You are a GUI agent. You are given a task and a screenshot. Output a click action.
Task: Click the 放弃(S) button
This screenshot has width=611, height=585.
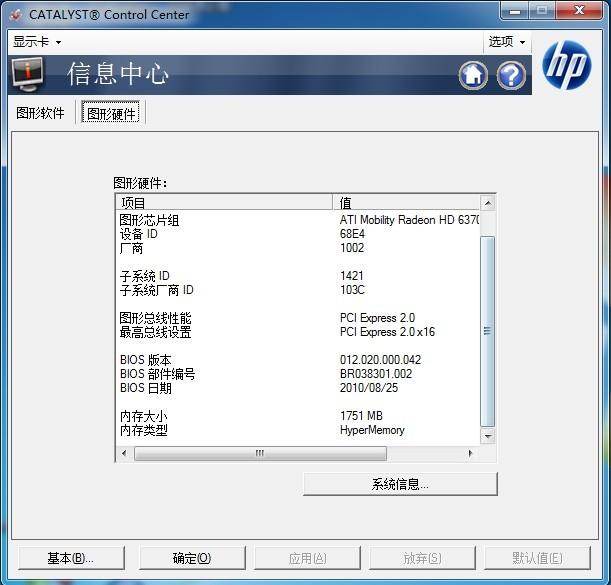pyautogui.click(x=422, y=558)
